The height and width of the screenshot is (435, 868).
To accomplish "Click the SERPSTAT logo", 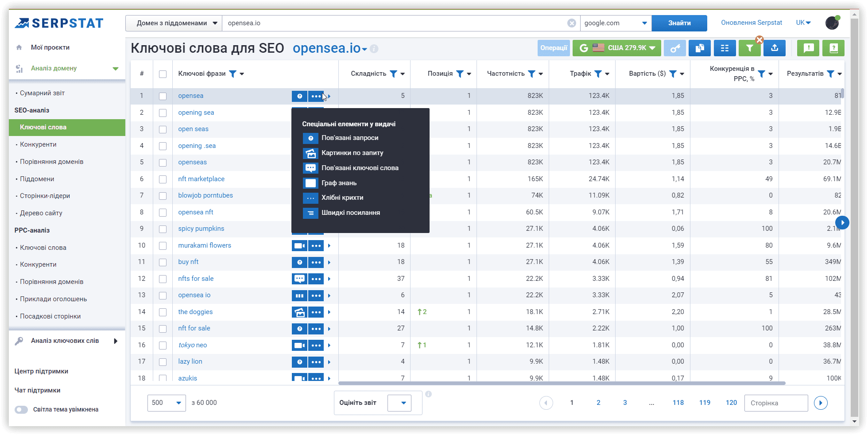I will click(59, 23).
